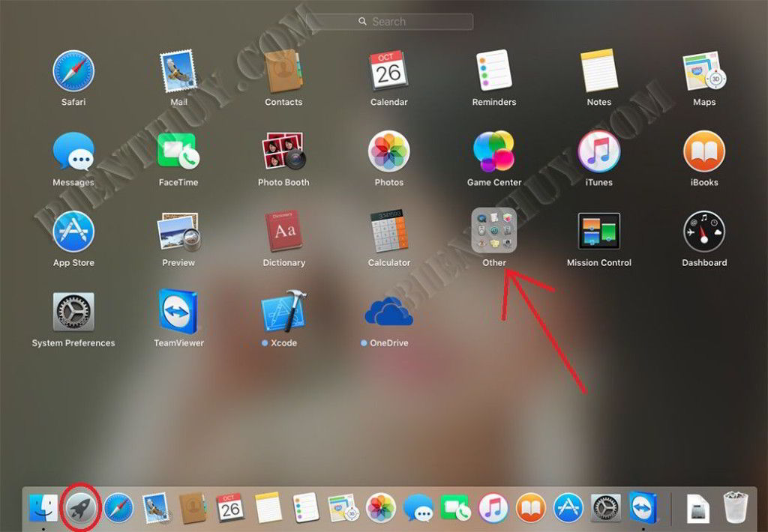Open Contacts book icon in Dock
This screenshot has width=768, height=532.
(192, 508)
